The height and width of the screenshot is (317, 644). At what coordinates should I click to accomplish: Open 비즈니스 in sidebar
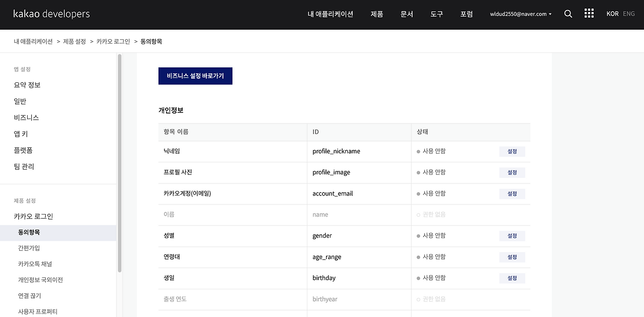click(x=26, y=118)
